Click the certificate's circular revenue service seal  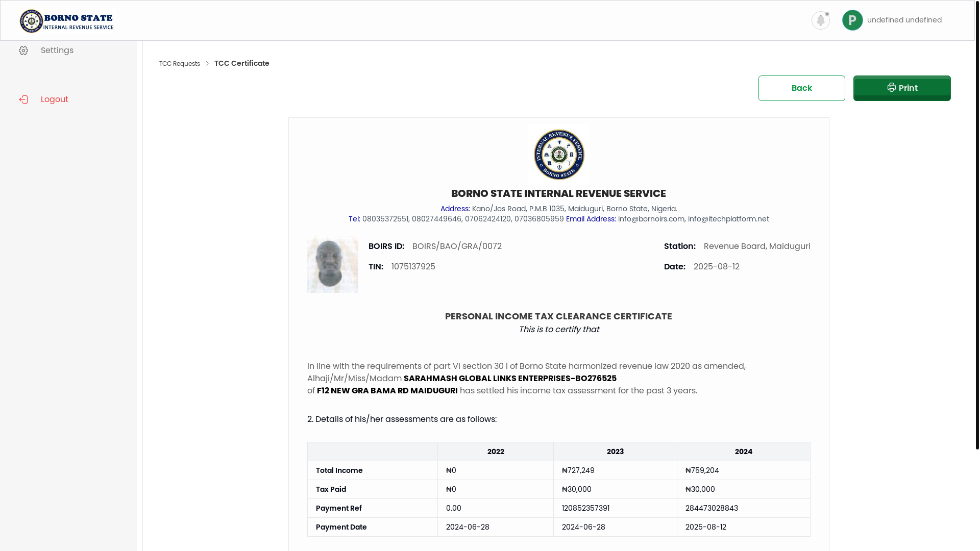click(559, 155)
